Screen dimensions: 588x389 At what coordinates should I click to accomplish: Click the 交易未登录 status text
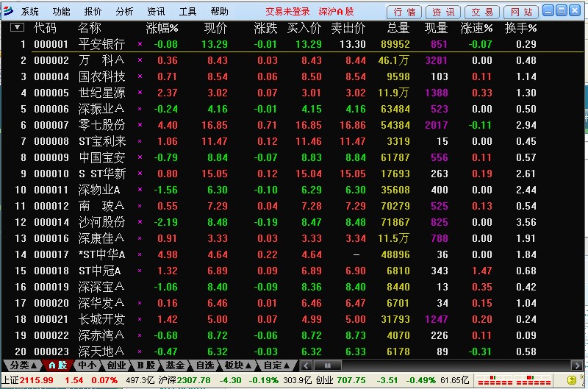pos(287,12)
